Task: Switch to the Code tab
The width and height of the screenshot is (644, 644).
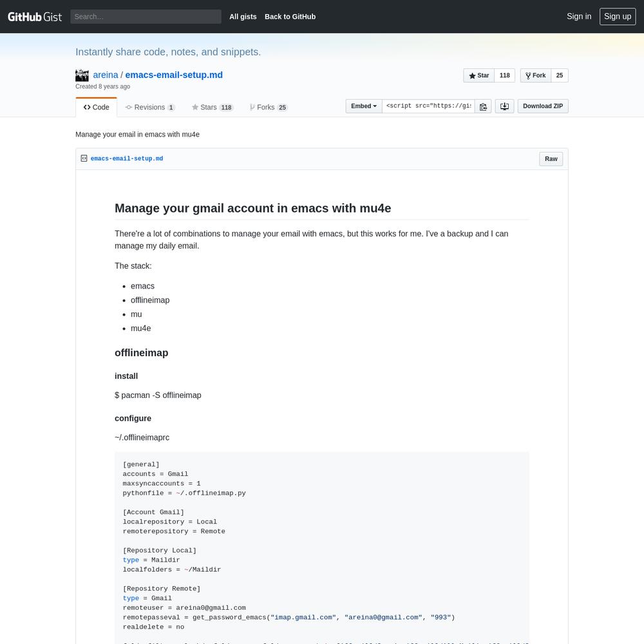Action: pos(97,107)
